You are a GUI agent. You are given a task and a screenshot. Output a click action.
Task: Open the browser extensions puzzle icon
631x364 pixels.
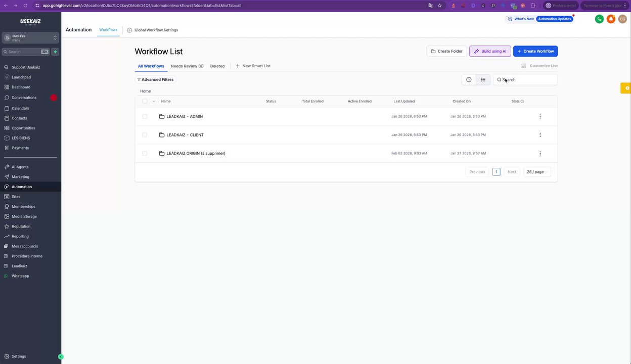(x=533, y=6)
